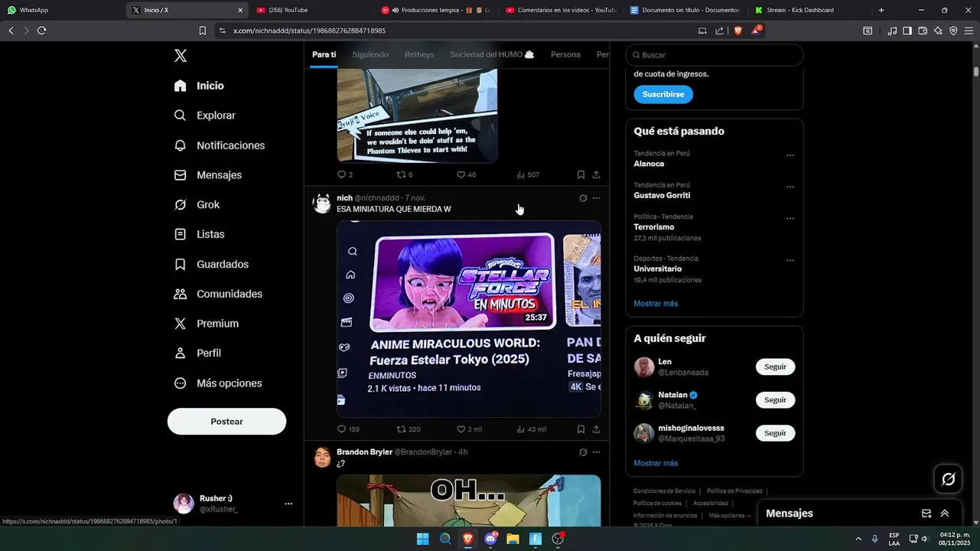Click the Suscribirse button

click(x=663, y=94)
